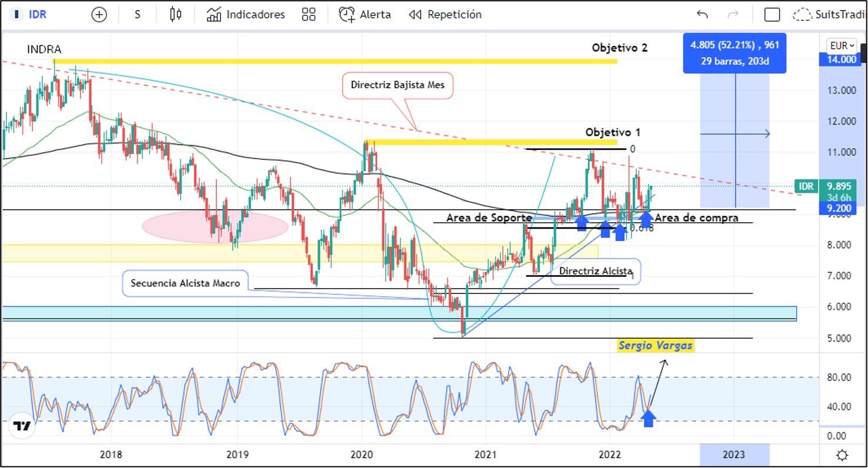This screenshot has height=468, width=868.
Task: Click the undo arrow in the toolbar
Action: pos(702,15)
